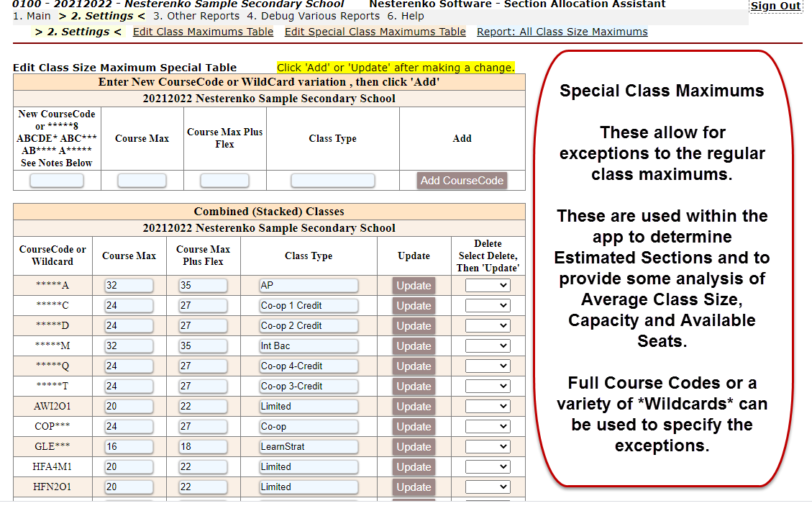Click Course Max Plus Flex for GLE***
The image size is (812, 506).
point(203,447)
